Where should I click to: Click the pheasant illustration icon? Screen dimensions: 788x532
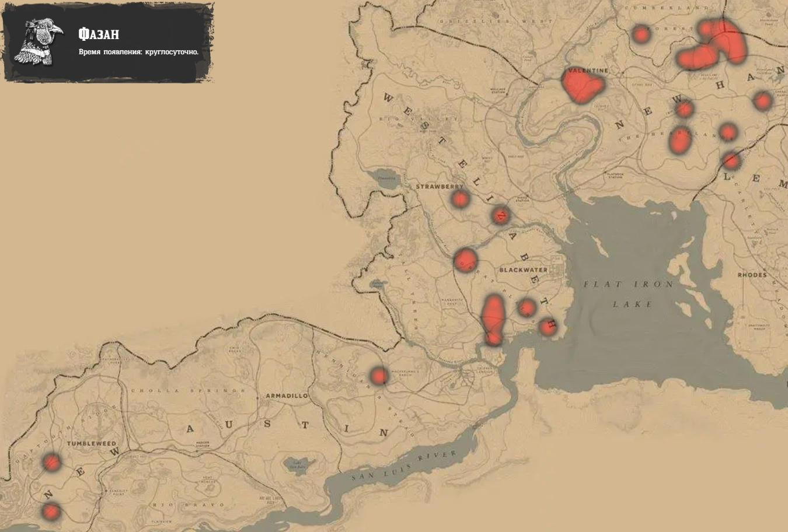tap(39, 43)
